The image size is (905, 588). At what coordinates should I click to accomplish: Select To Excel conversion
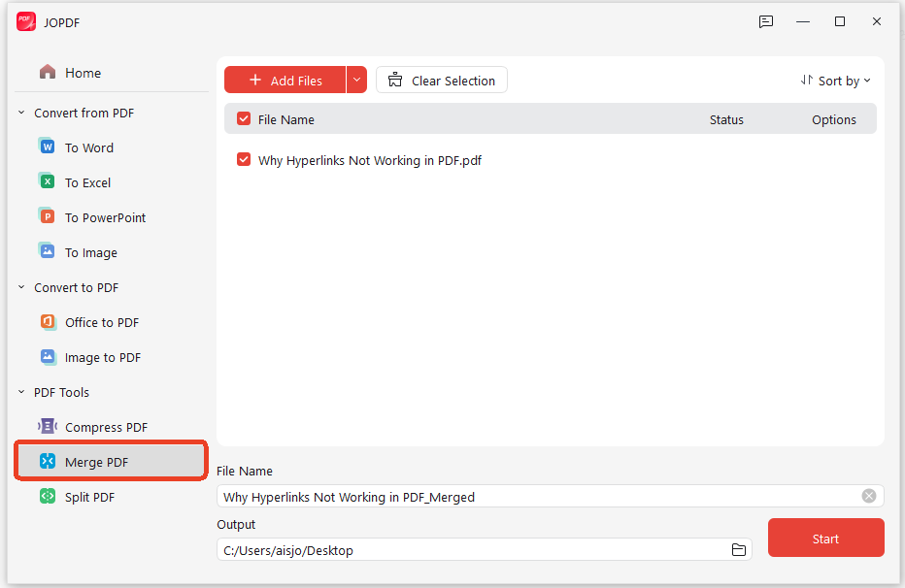pyautogui.click(x=112, y=182)
